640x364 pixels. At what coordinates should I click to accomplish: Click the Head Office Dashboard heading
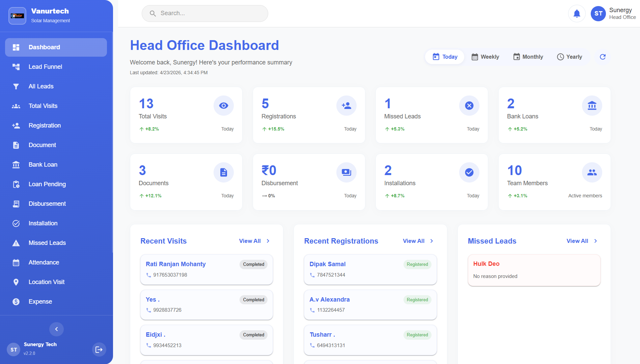tap(204, 45)
